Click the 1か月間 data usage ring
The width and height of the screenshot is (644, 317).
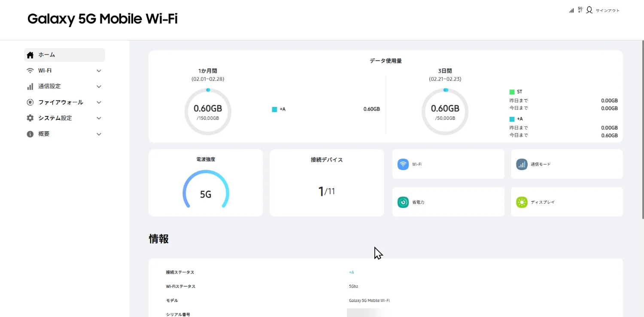coord(208,112)
